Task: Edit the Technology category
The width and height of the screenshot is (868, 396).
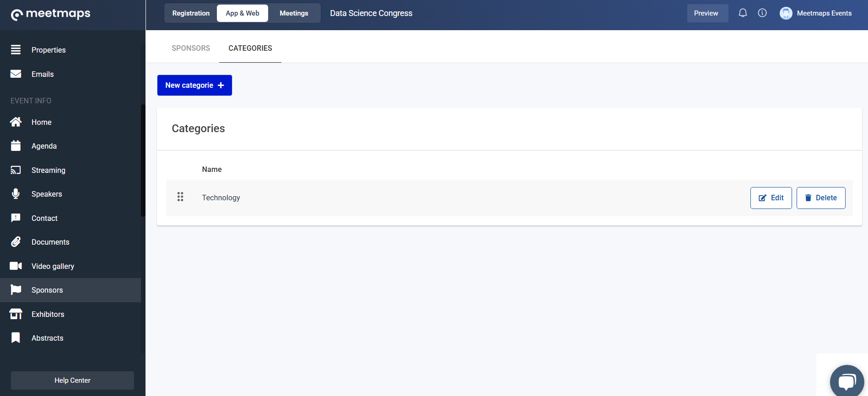Action: pyautogui.click(x=771, y=198)
